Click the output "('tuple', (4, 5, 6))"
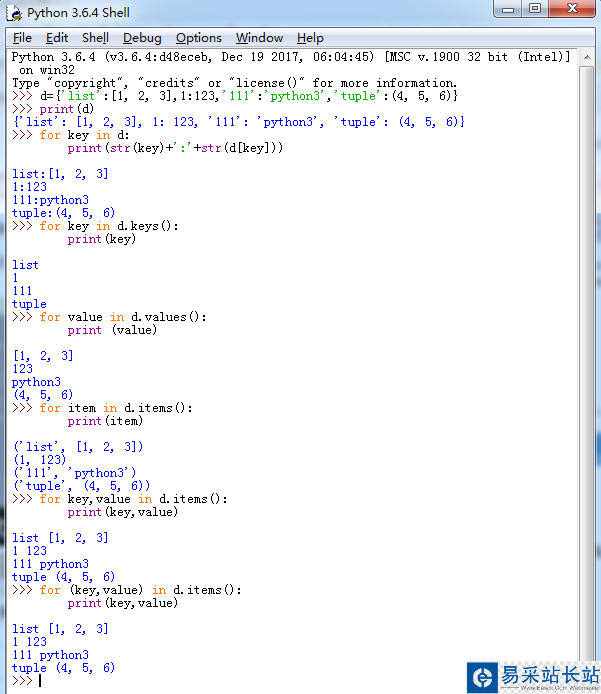The height and width of the screenshot is (694, 601). [82, 486]
